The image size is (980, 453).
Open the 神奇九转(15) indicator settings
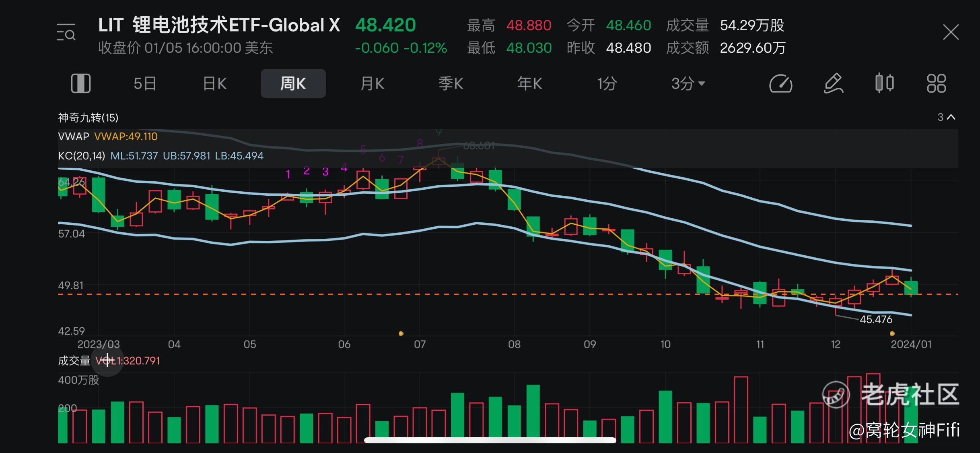(88, 118)
